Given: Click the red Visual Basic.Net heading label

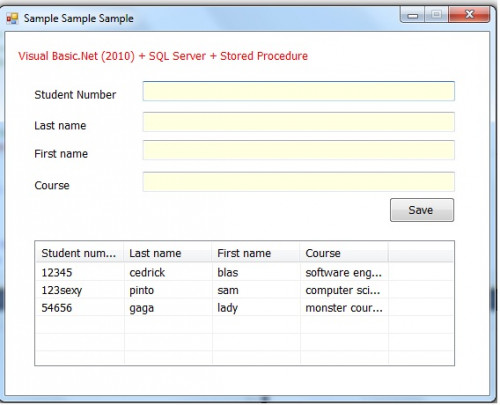Looking at the screenshot, I should (163, 56).
